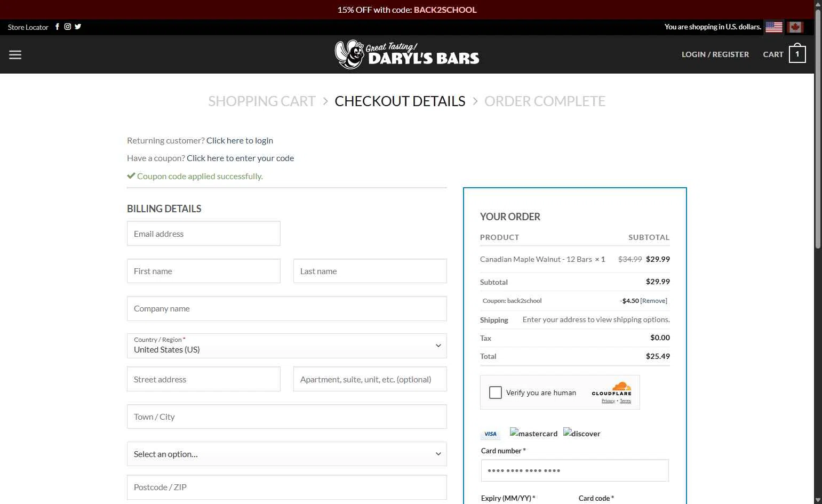The height and width of the screenshot is (504, 822).
Task: Go to Shopping Cart step
Action: click(x=262, y=101)
